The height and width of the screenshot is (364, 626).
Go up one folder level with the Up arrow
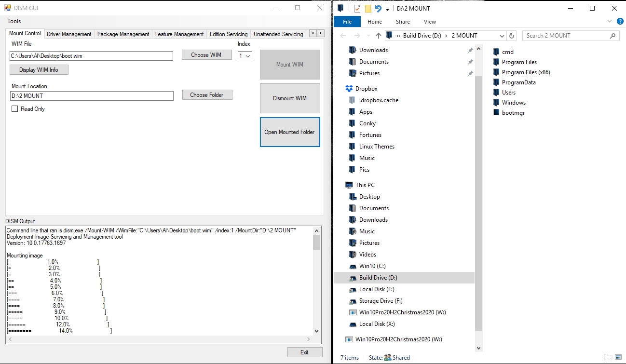click(x=378, y=36)
